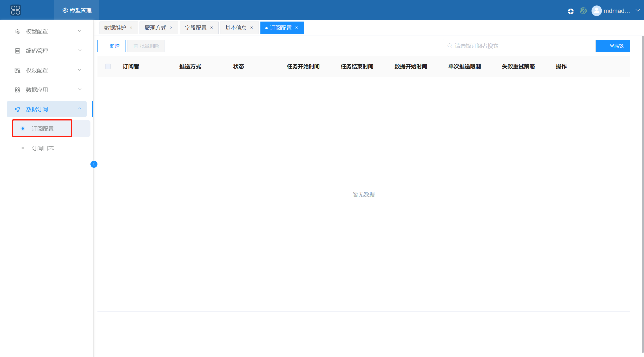Click the 模型配置 sidebar icon
The height and width of the screenshot is (357, 644).
tap(17, 31)
